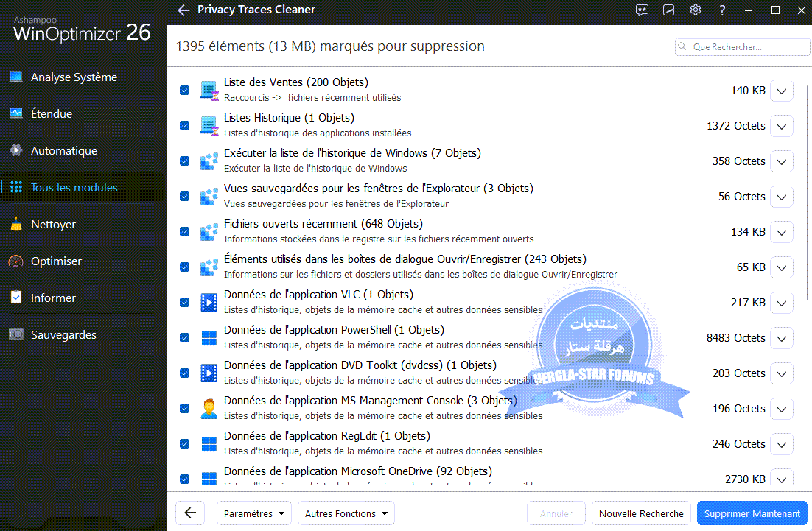
Task: Toggle Vues sauvegardées Explorateur checkbox
Action: 184,196
